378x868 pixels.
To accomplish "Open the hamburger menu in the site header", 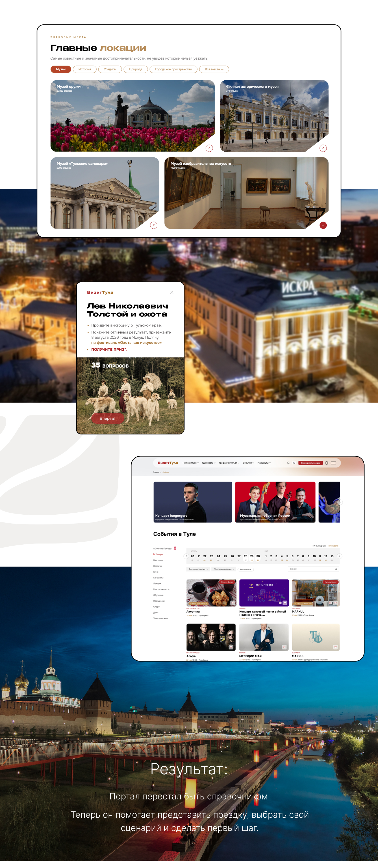I will [333, 463].
